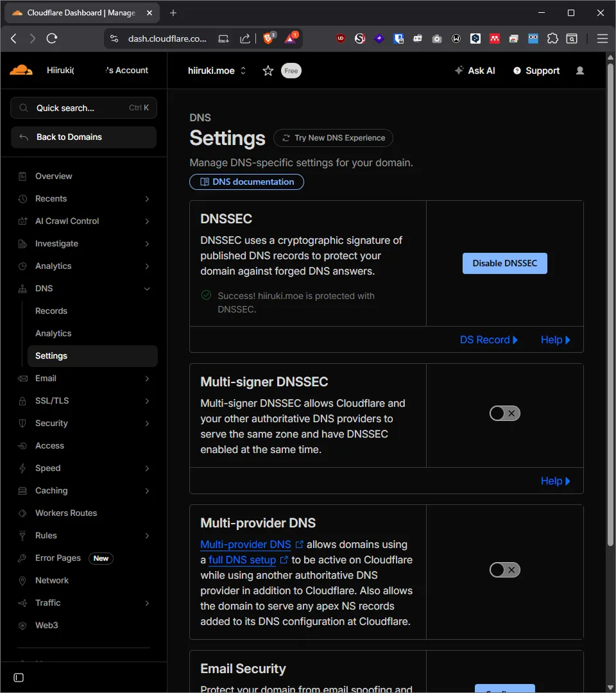Expand the Traffic sidebar section

(x=147, y=603)
